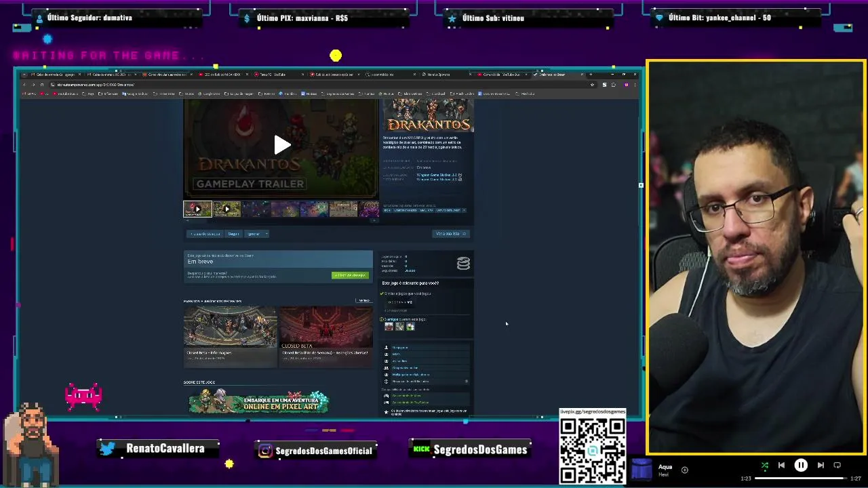Open the first friend avatar under 'amigos querem este jogo'

[x=389, y=326]
